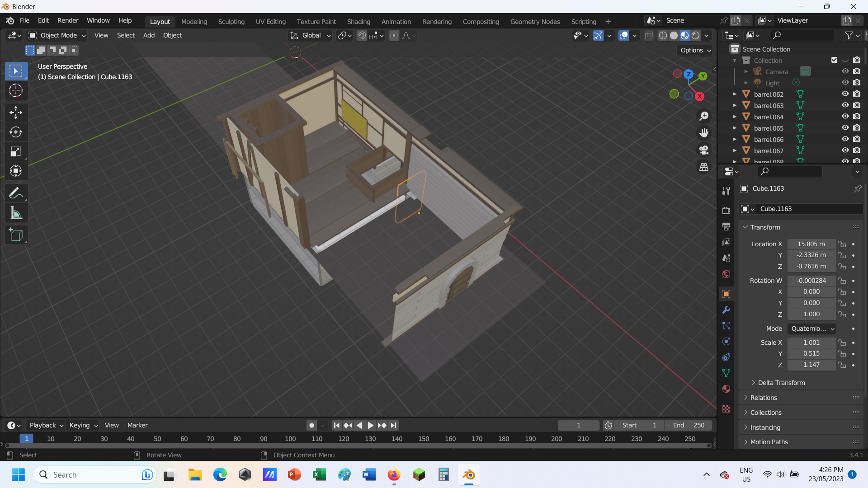
Task: Disable Light in renders
Action: [857, 83]
